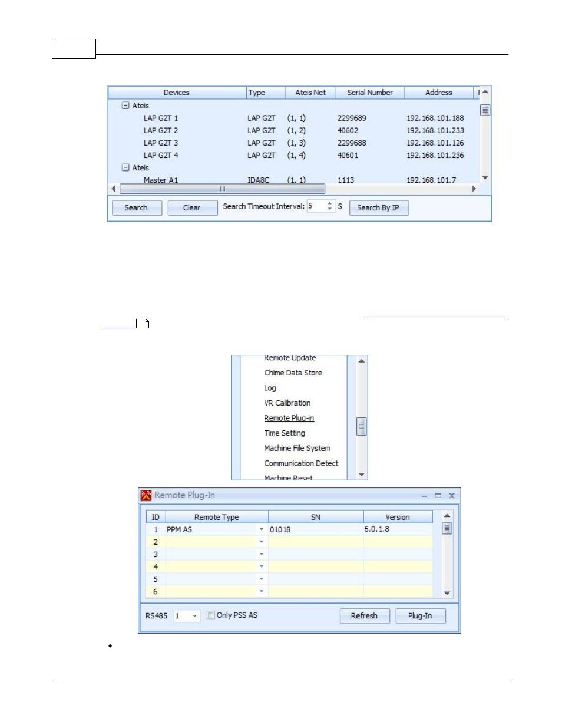
Task: Click the Remote Plug-In window app icon
Action: (x=146, y=495)
